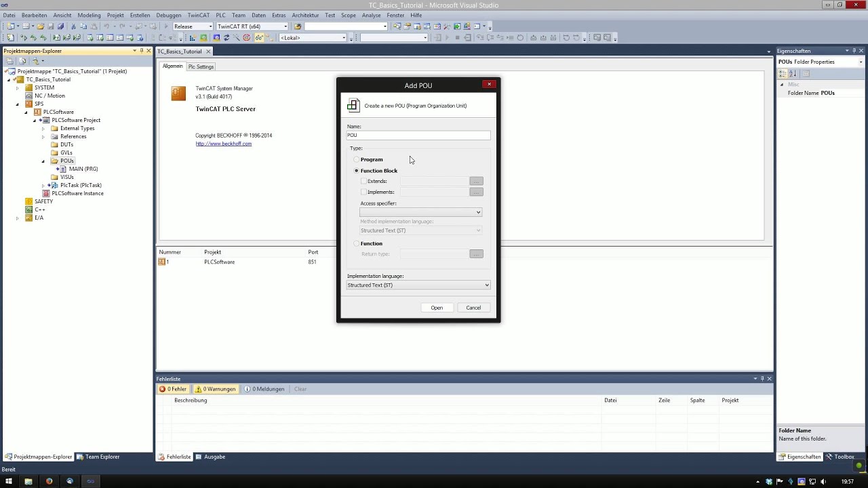Toggle the 0 Warnungen warning filter

216,389
